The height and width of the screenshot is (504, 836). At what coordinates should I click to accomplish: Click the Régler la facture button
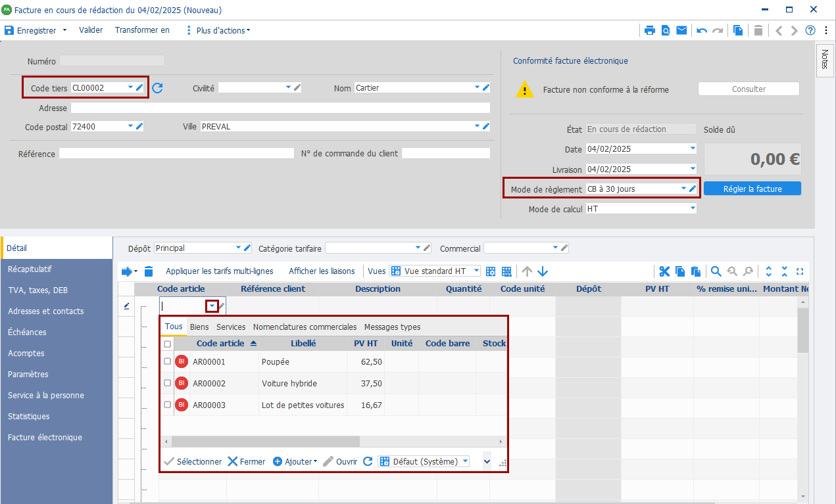click(752, 189)
